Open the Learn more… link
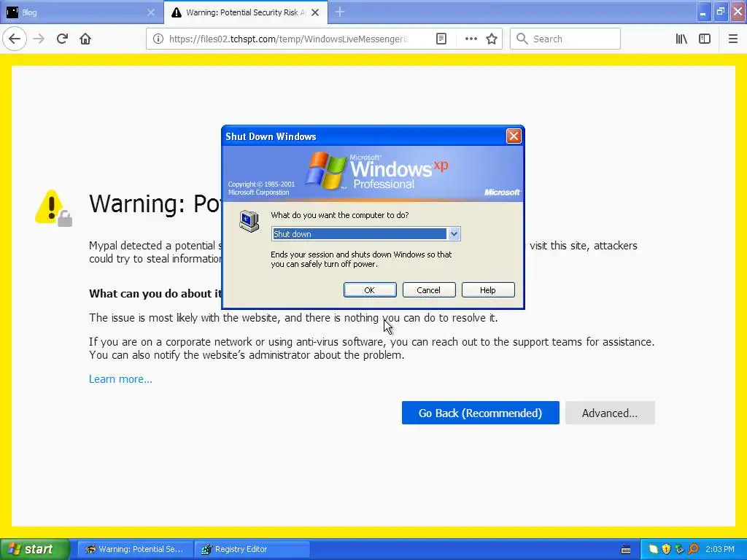The image size is (747, 560). click(x=120, y=379)
